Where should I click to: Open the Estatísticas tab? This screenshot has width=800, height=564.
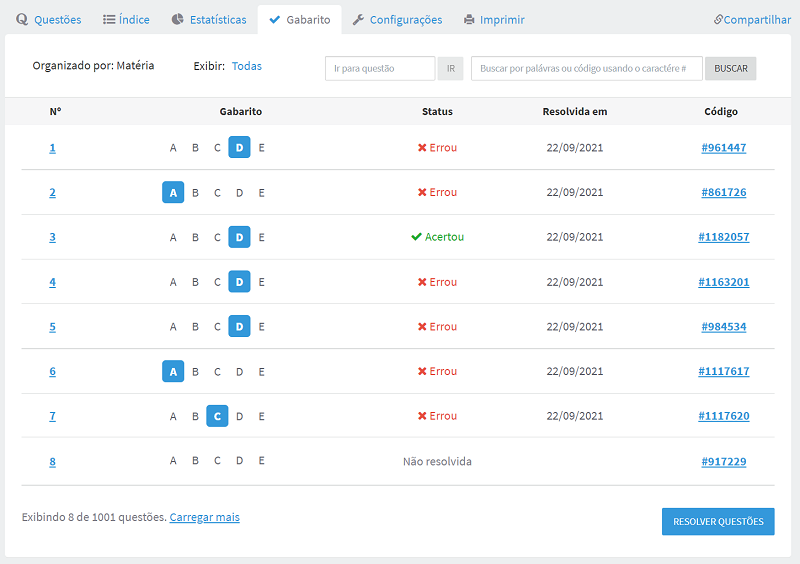[209, 19]
